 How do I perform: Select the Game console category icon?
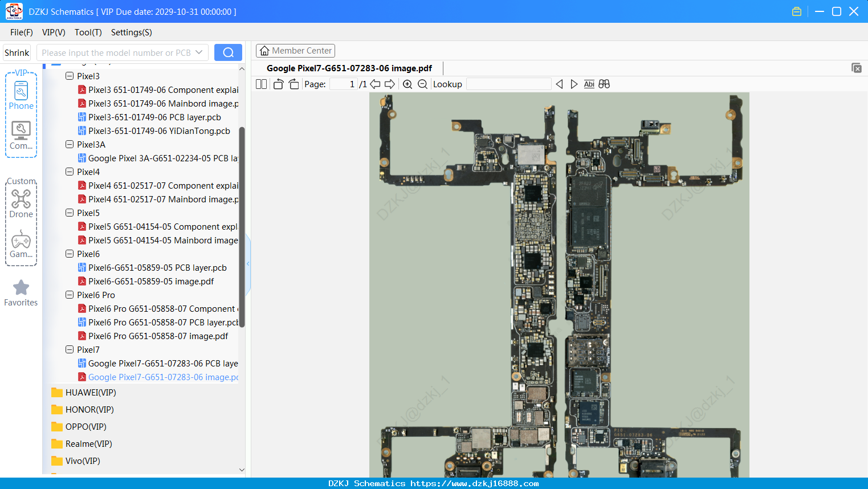tap(21, 244)
